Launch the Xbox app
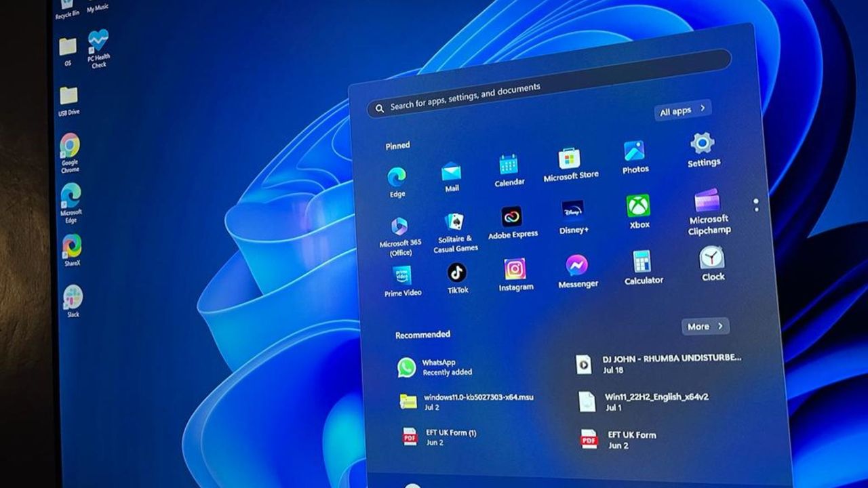Screen dimensions: 868x488 tap(639, 211)
